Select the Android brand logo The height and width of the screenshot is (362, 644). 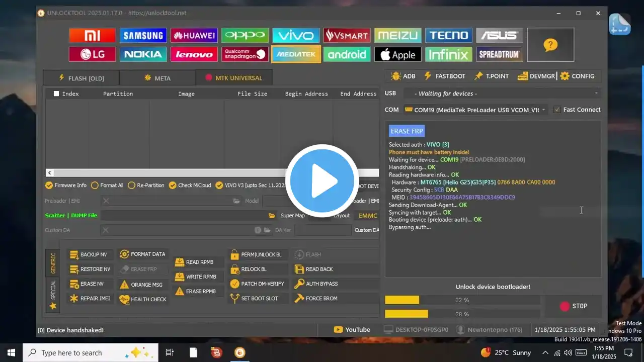point(347,54)
